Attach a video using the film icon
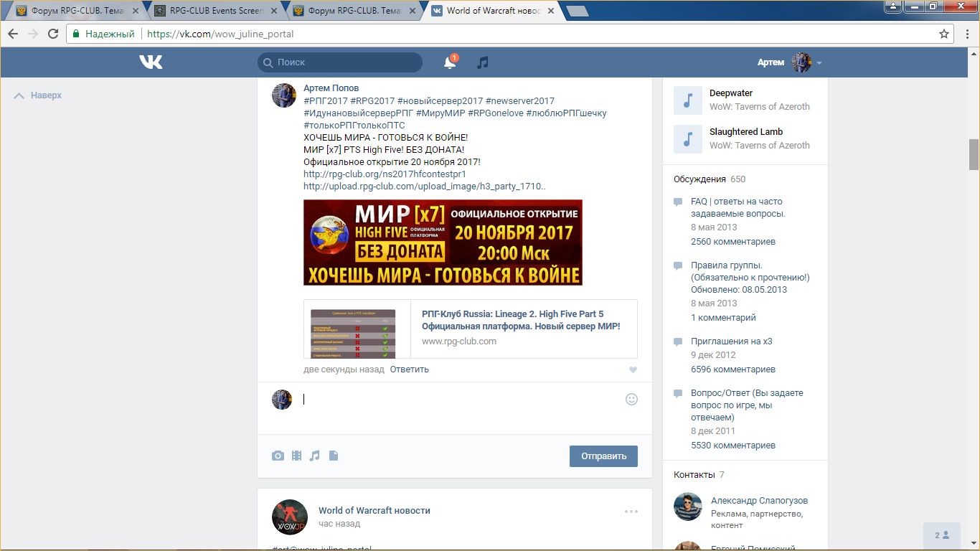This screenshot has width=980, height=551. 296,456
